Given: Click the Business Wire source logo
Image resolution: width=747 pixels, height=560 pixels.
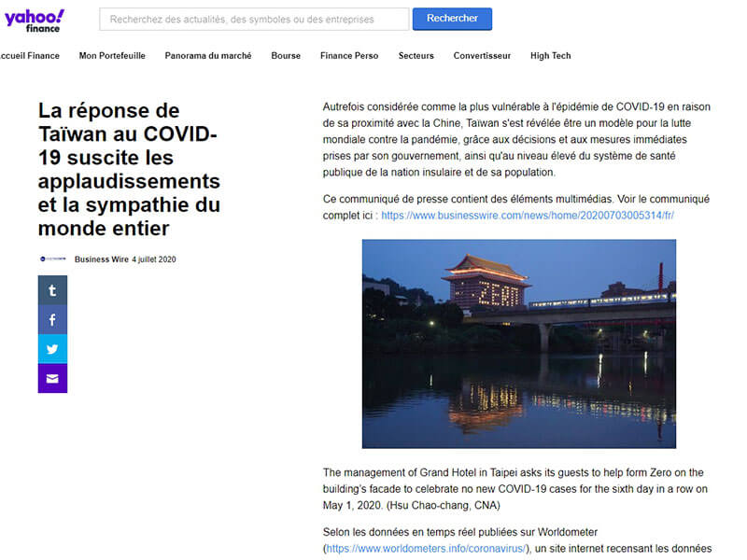Looking at the screenshot, I should tap(52, 259).
